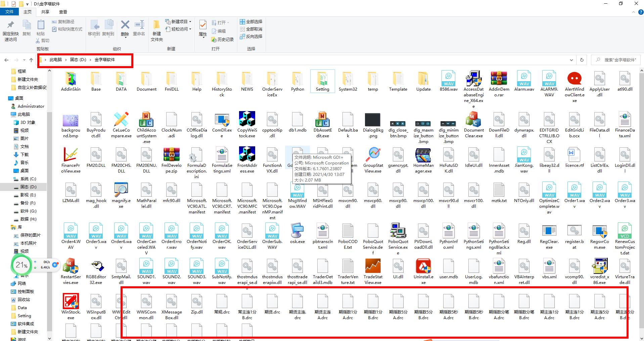644x341 pixels.
Task: Open the WinStock.exe application icon
Action: [x=71, y=301]
